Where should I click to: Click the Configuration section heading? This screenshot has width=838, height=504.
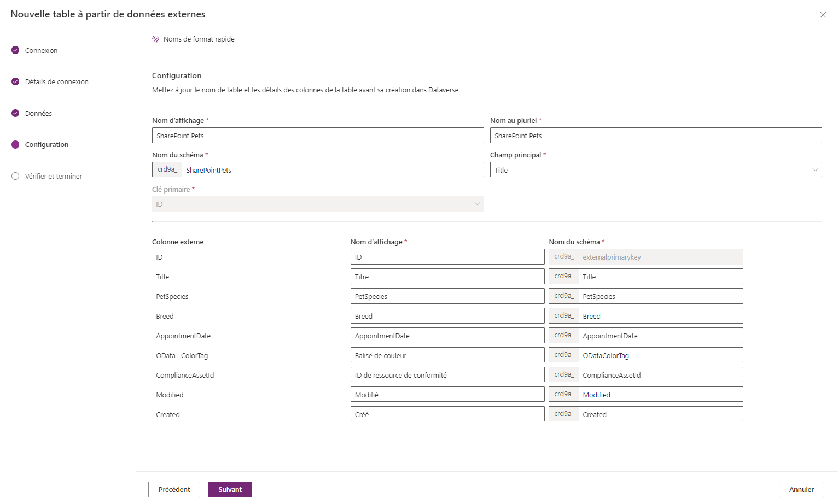click(177, 75)
